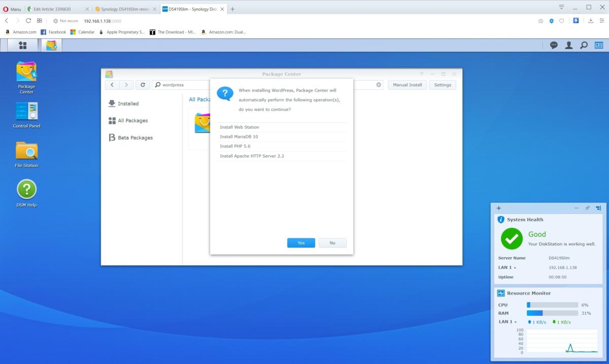Open blue download extension icon

coord(576,21)
